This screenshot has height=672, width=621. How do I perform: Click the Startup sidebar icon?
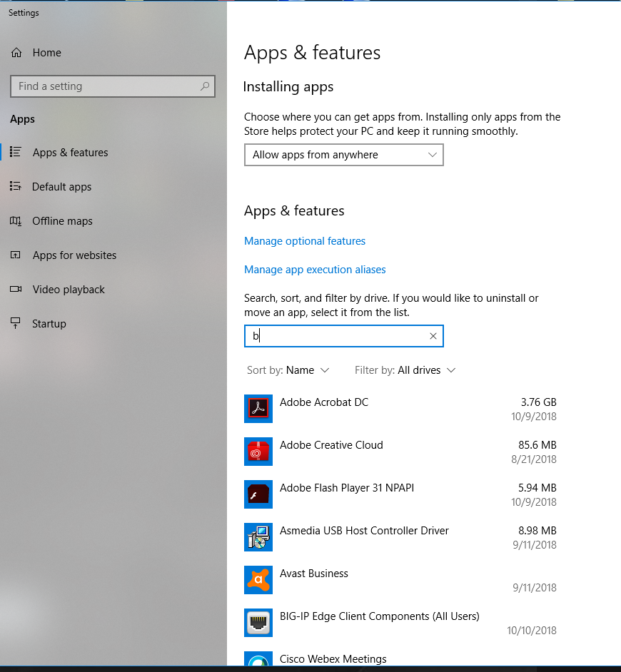click(16, 323)
